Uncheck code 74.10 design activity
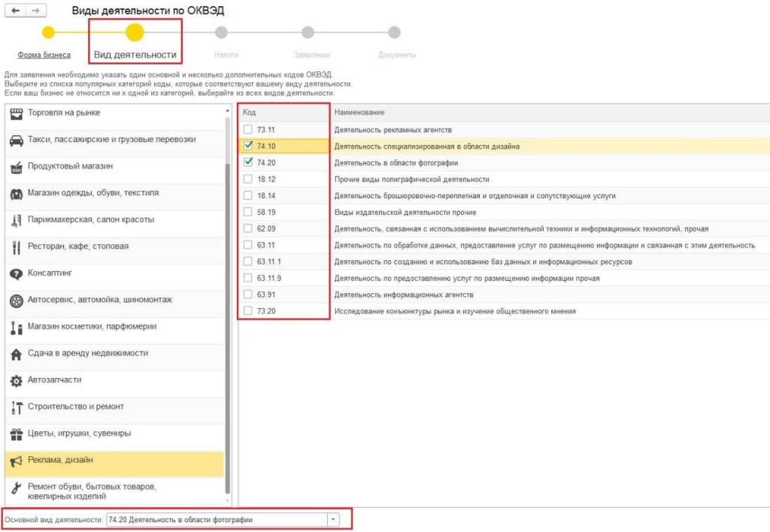Viewport: 770px width, 532px height. (248, 146)
